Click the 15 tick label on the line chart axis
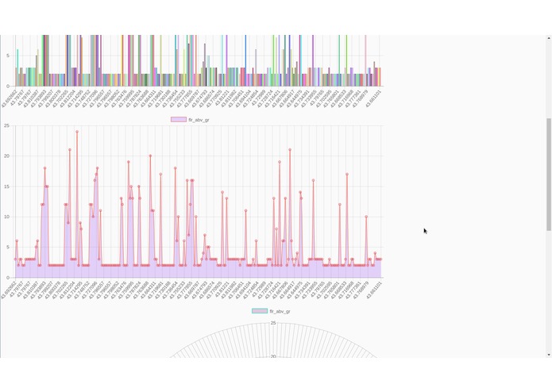Image resolution: width=552 pixels, height=392 pixels. point(6,186)
